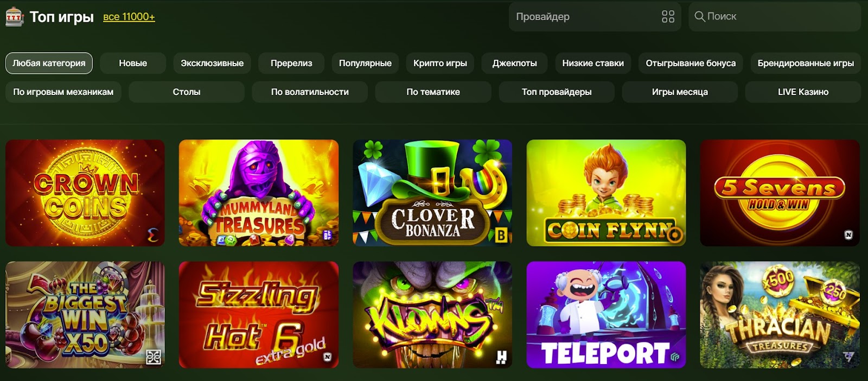868x381 pixels.
Task: Click the Поиск search input field
Action: [x=774, y=17]
